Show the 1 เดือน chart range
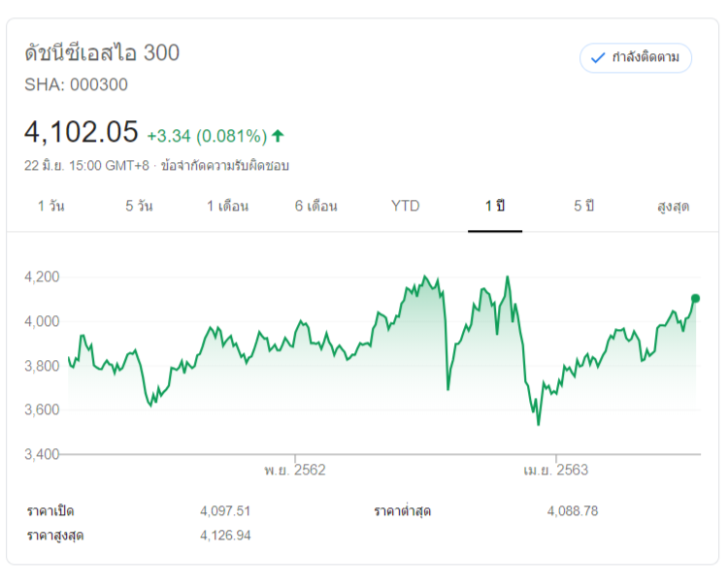The width and height of the screenshot is (728, 588). pyautogui.click(x=227, y=206)
